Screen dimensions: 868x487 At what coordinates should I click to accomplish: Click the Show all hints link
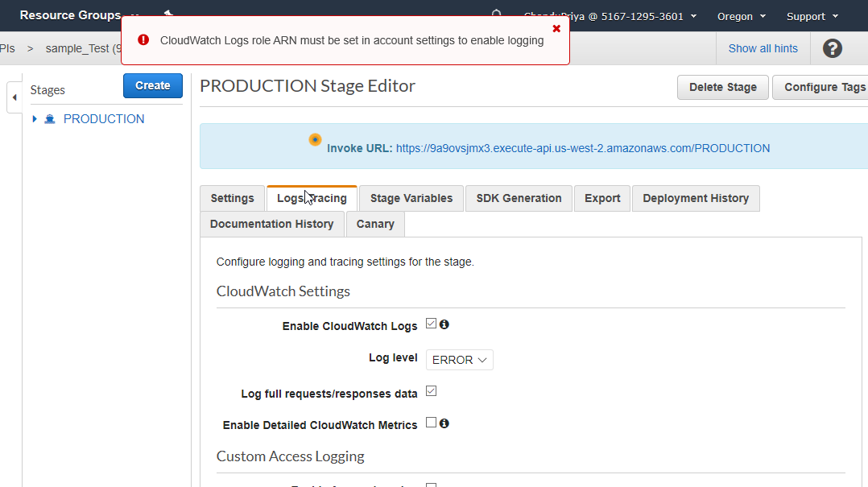point(762,47)
